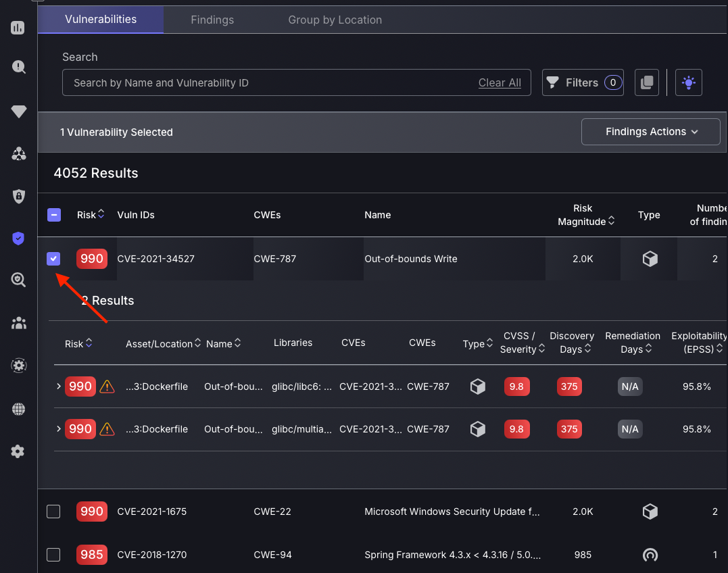The image size is (728, 573).
Task: Click the 990 risk badge for CVE-2021-34527
Action: [x=92, y=258]
